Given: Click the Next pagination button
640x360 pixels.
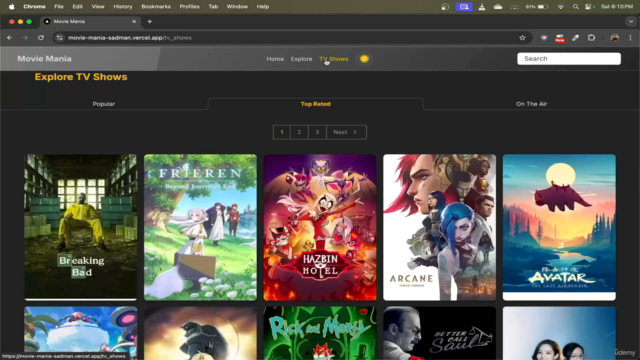Looking at the screenshot, I should point(346,132).
